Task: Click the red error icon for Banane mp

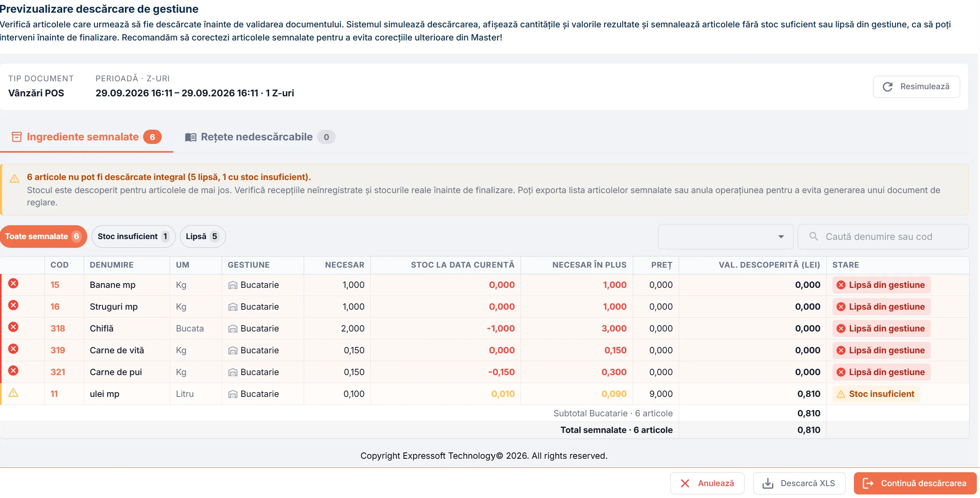Action: [13, 283]
